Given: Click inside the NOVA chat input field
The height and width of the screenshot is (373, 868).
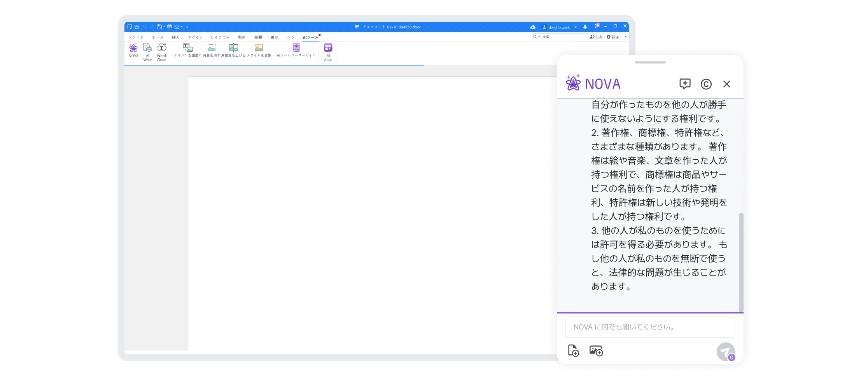Looking at the screenshot, I should (x=649, y=327).
